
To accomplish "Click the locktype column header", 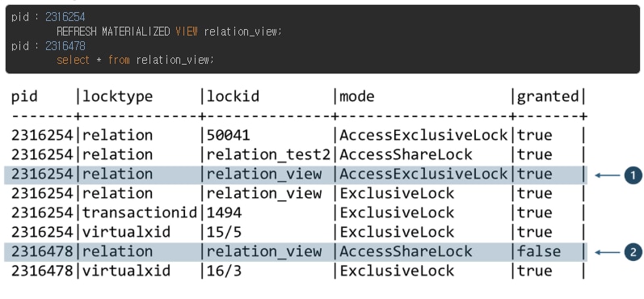I will [117, 97].
